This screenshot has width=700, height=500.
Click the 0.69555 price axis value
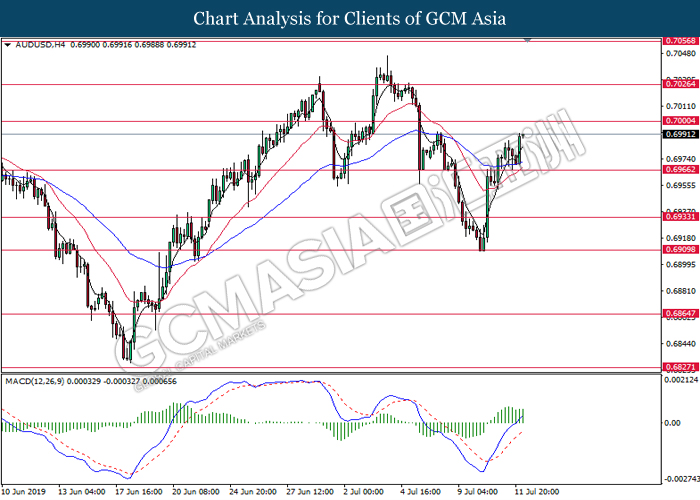point(680,185)
